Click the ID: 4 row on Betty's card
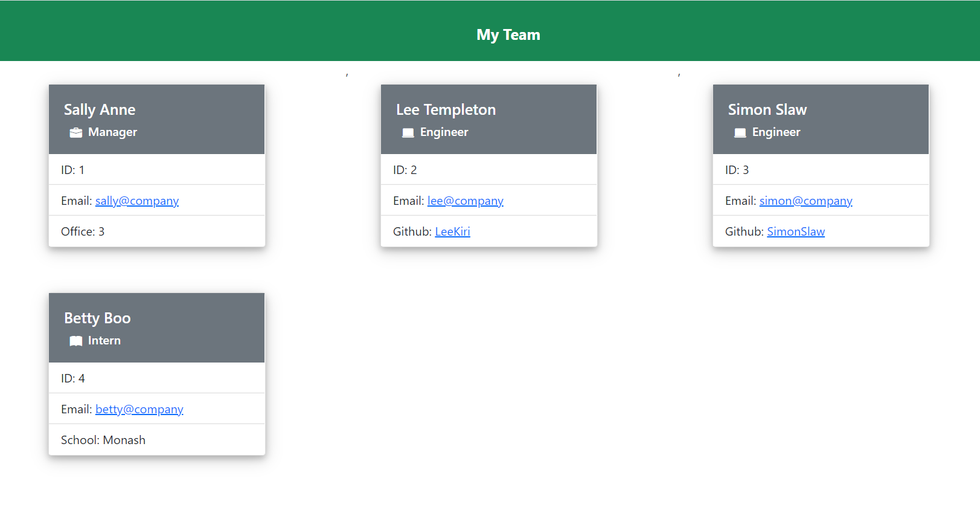 point(156,378)
